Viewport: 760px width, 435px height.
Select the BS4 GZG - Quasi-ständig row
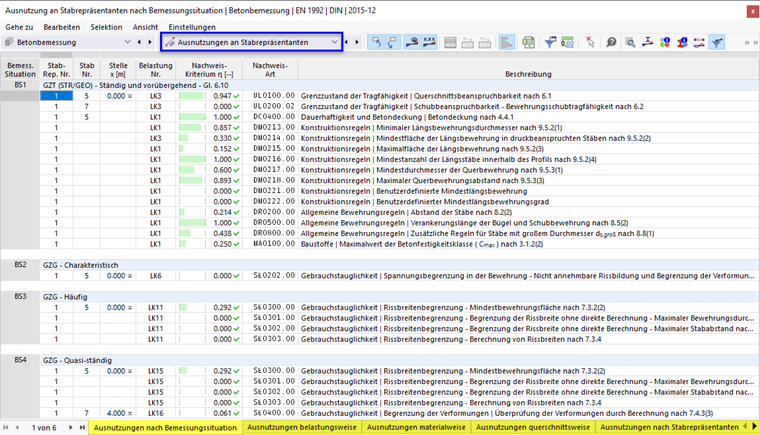[380, 360]
